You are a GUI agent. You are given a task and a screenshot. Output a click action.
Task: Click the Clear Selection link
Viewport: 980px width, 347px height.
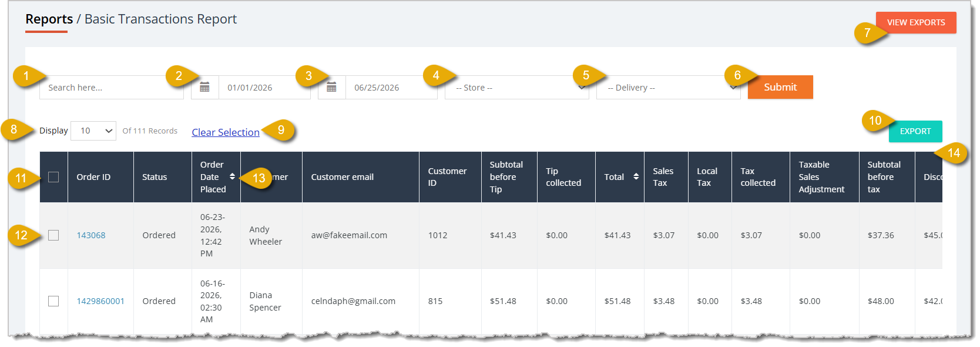pos(226,132)
